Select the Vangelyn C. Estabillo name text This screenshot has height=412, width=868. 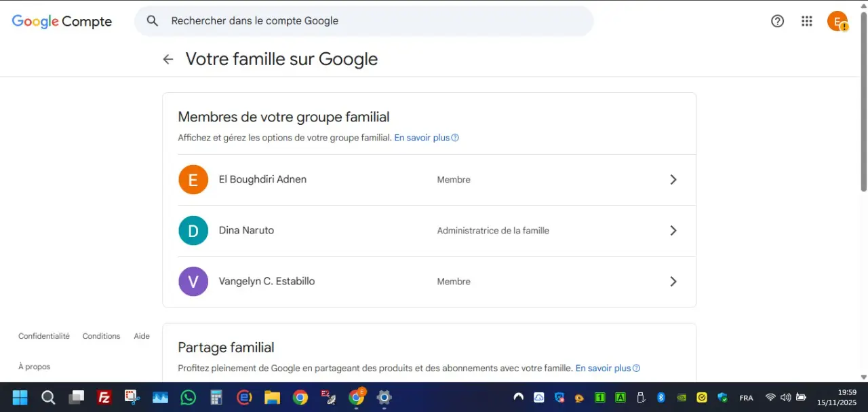[267, 282]
